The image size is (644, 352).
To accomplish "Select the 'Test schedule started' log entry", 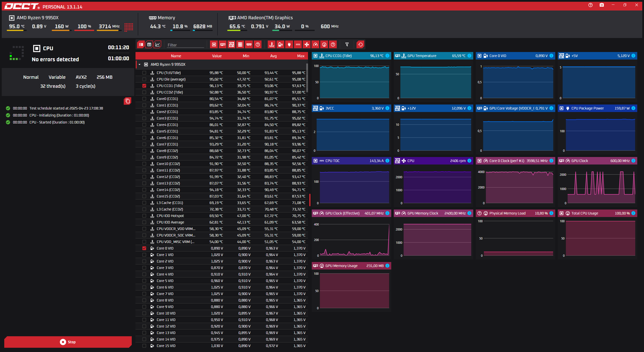I will point(66,108).
